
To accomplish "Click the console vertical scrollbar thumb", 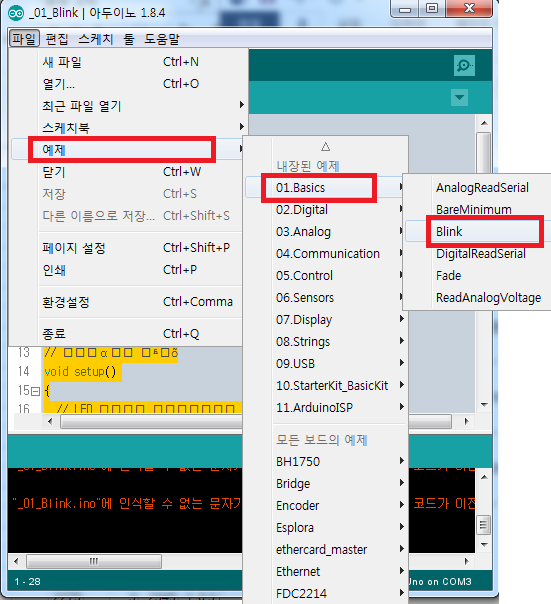I will (484, 525).
